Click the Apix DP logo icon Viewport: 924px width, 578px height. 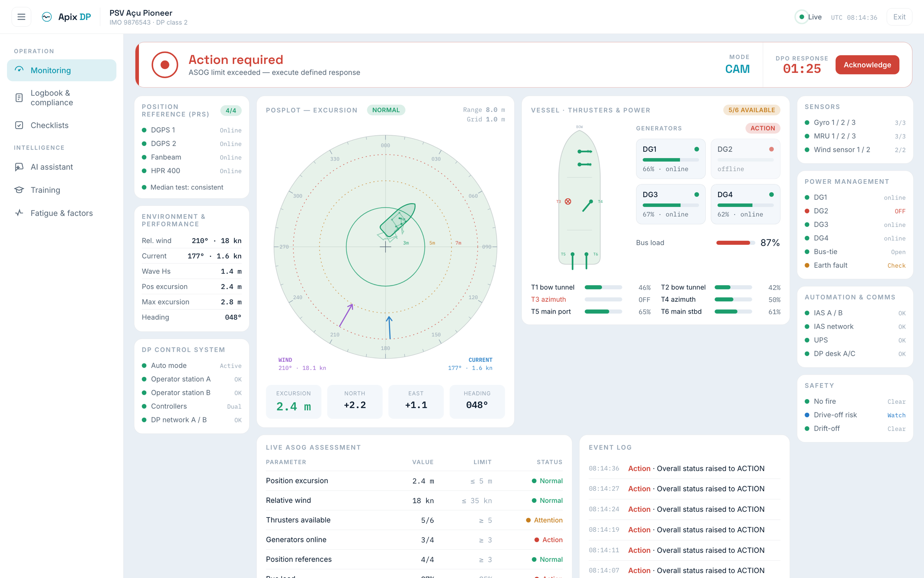47,17
